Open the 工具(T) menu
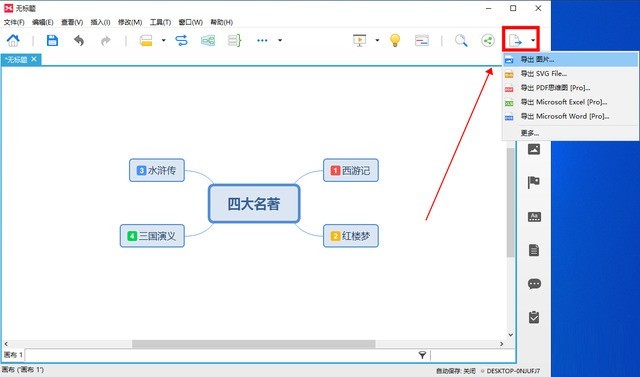Image resolution: width=640 pixels, height=377 pixels. 160,22
